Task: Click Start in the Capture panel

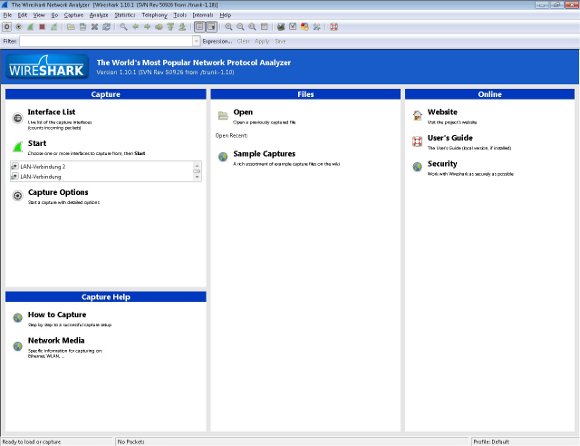Action: point(37,143)
